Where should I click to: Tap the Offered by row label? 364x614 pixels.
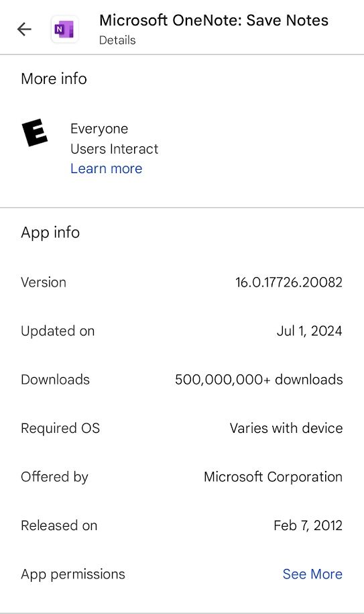pos(55,477)
